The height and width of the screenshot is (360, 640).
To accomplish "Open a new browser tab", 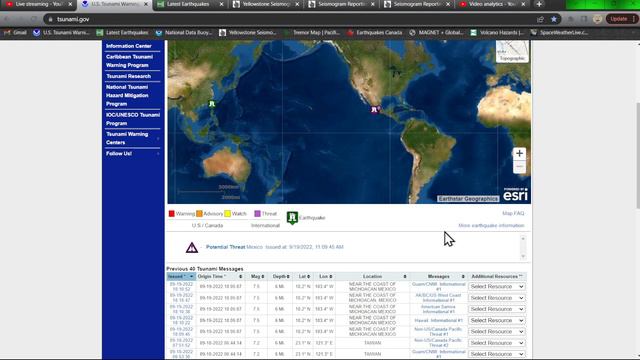I will point(539,4).
